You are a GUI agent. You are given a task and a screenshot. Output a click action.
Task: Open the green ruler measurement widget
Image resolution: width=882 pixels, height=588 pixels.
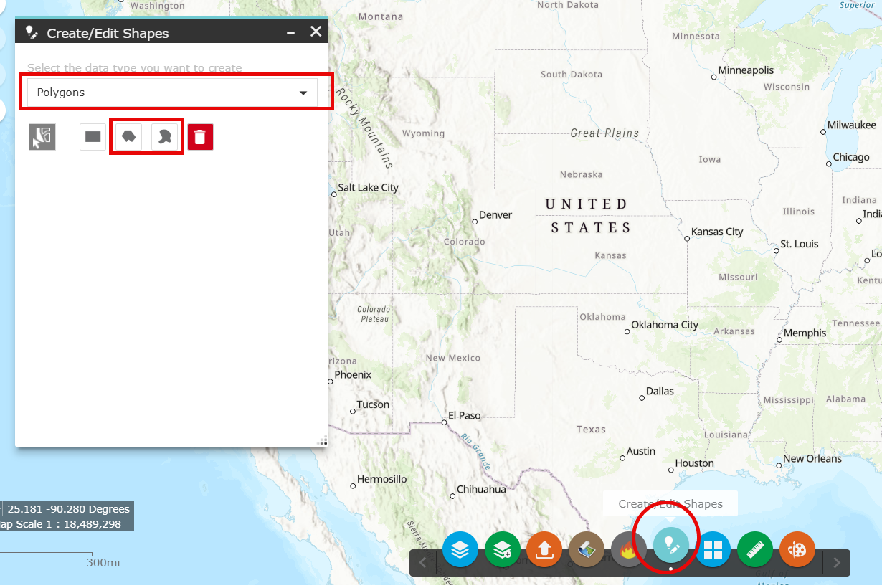pos(755,550)
